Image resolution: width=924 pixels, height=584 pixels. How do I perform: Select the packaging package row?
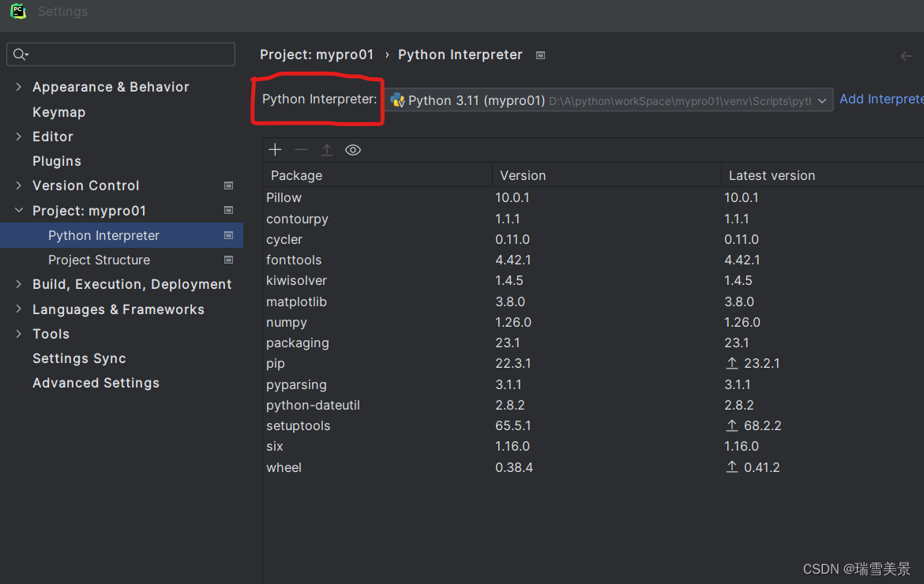[593, 343]
